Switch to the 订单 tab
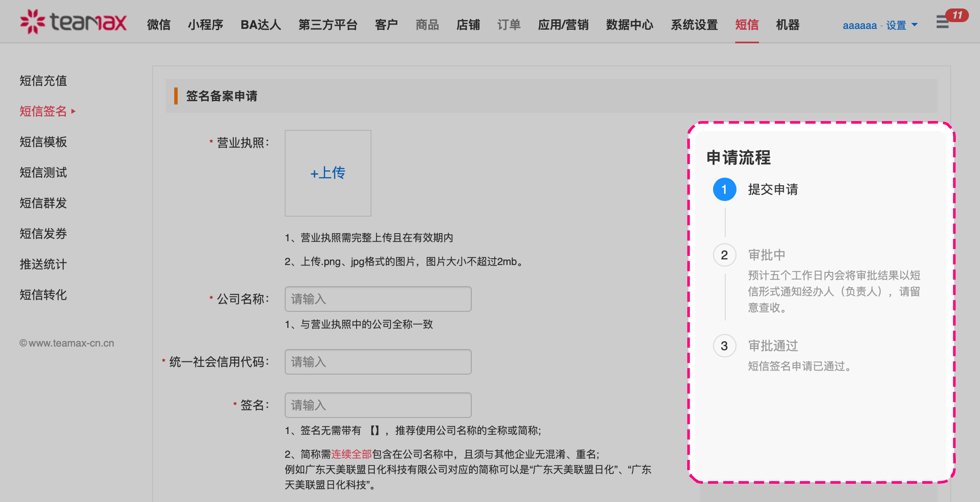This screenshot has height=502, width=980. coord(509,25)
